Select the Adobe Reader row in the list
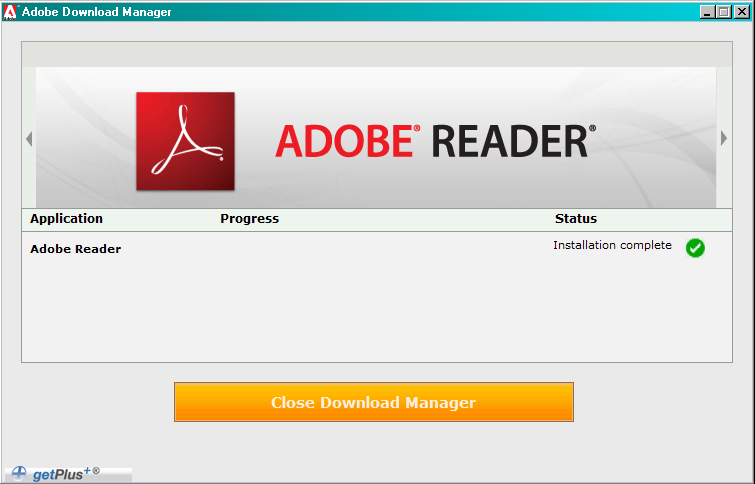 76,249
